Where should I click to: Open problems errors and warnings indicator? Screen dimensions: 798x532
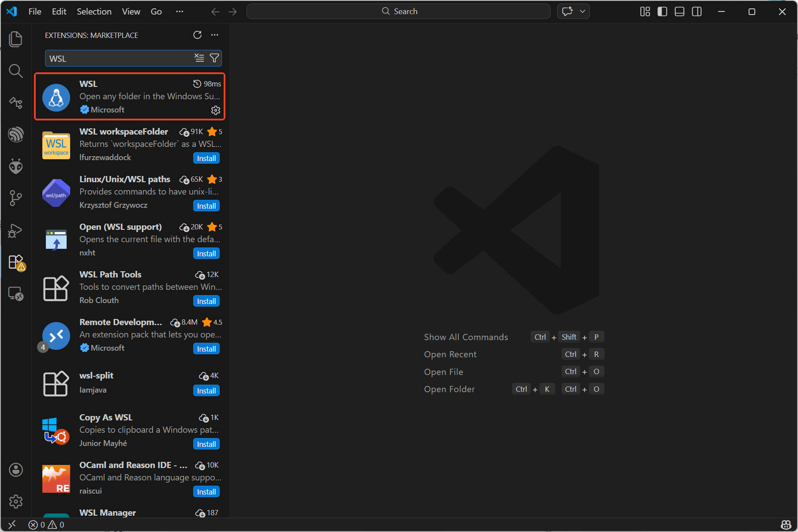tap(46, 525)
